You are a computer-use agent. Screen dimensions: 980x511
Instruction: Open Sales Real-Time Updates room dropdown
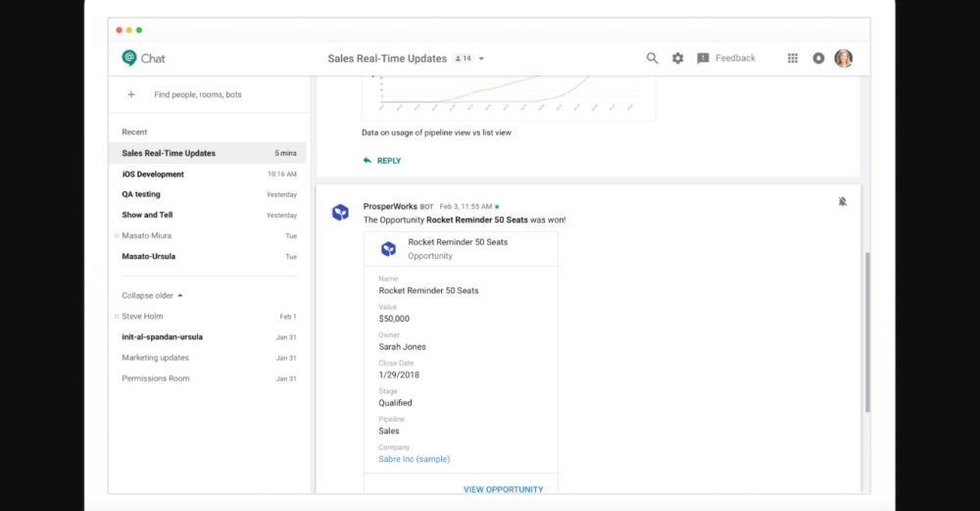[481, 59]
